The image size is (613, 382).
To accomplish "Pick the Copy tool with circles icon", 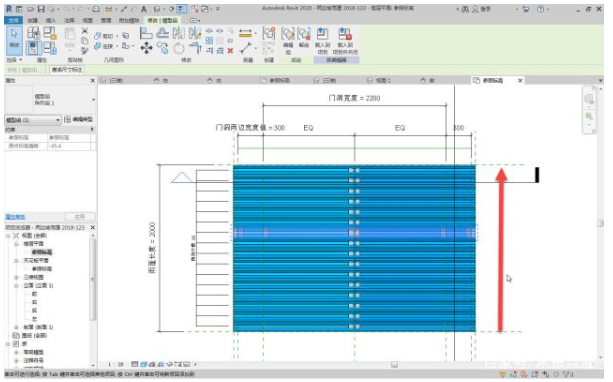I will pos(162,48).
